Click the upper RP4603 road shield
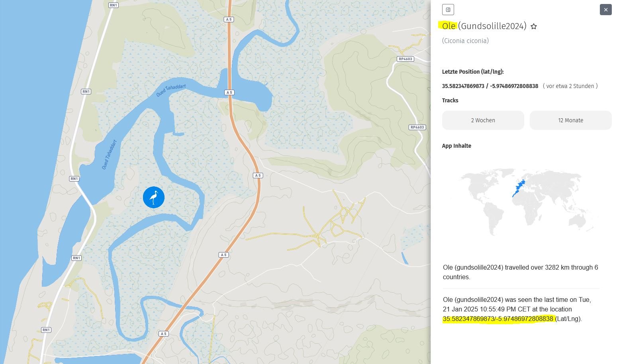The width and height of the screenshot is (617, 364). 405,59
